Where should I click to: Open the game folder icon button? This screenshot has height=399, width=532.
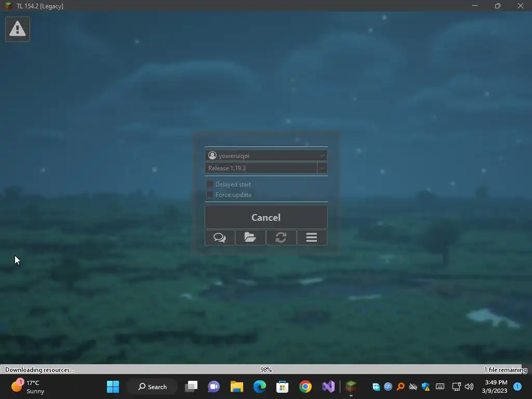click(250, 237)
